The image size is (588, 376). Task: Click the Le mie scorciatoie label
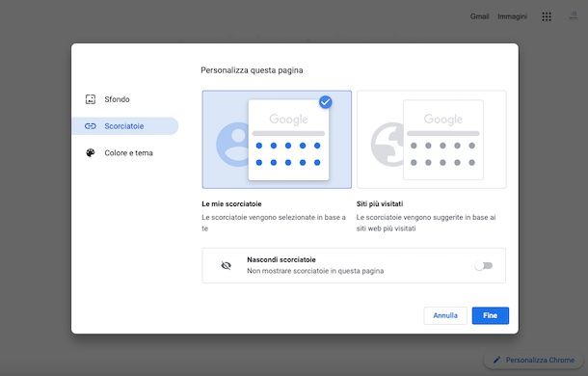[x=231, y=203]
